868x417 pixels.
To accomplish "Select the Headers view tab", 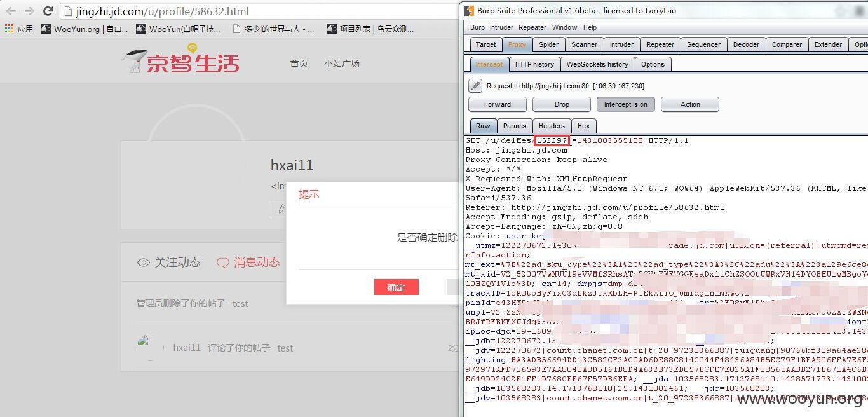I will [x=552, y=126].
